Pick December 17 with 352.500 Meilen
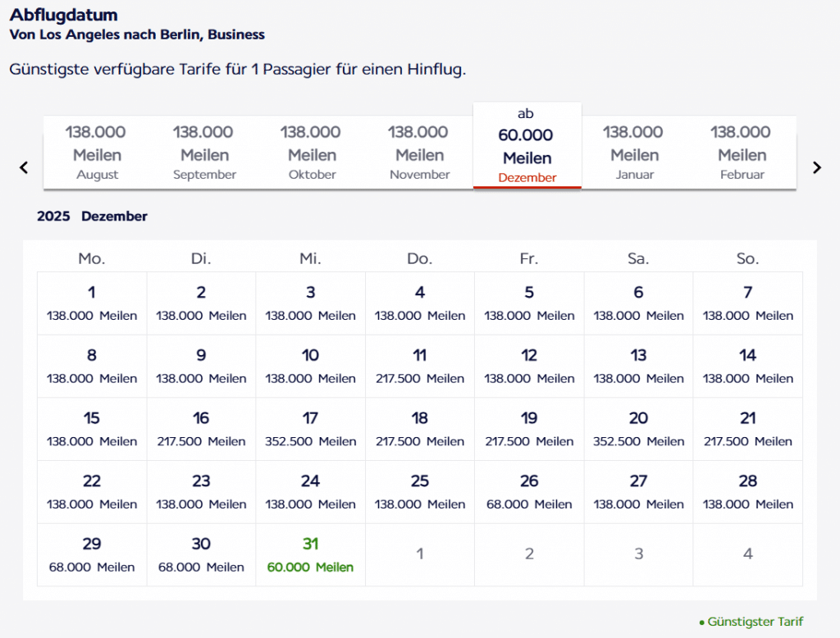 (x=310, y=429)
